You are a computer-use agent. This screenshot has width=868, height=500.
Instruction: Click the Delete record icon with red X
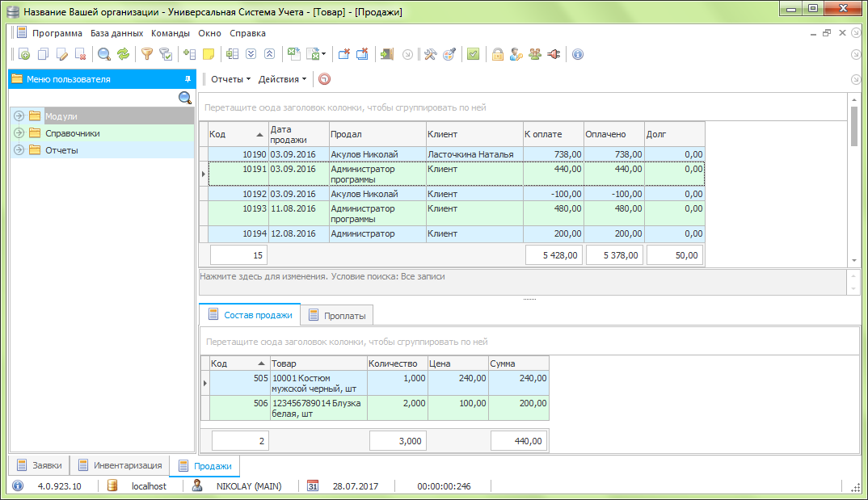point(81,54)
